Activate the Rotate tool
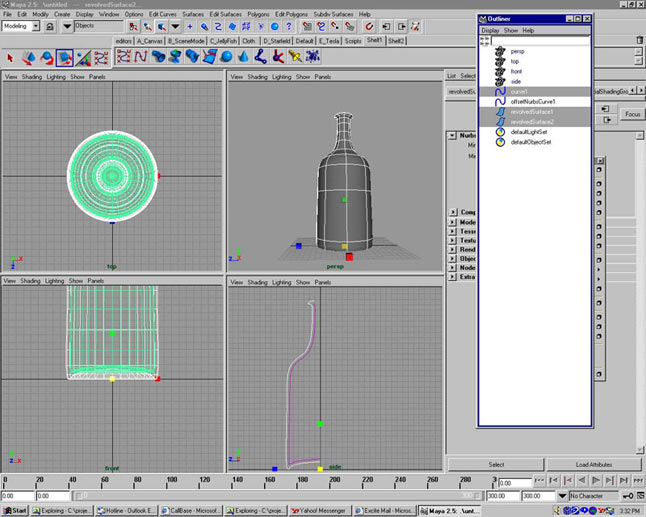 coord(47,58)
